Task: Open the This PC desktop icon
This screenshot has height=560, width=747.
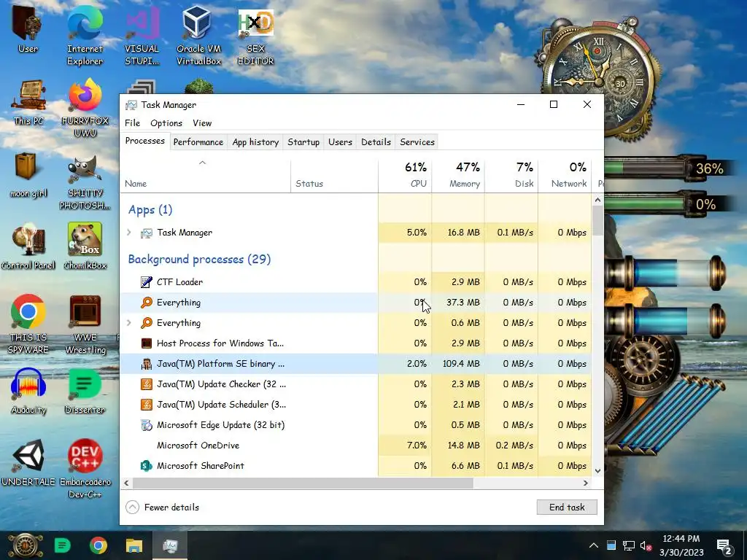Action: [28, 102]
